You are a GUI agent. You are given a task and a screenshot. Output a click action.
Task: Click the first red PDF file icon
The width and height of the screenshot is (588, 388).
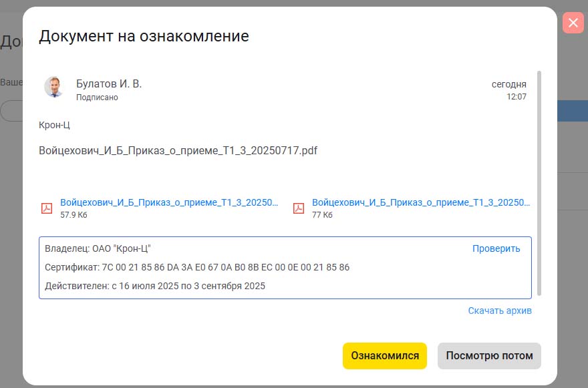point(47,208)
